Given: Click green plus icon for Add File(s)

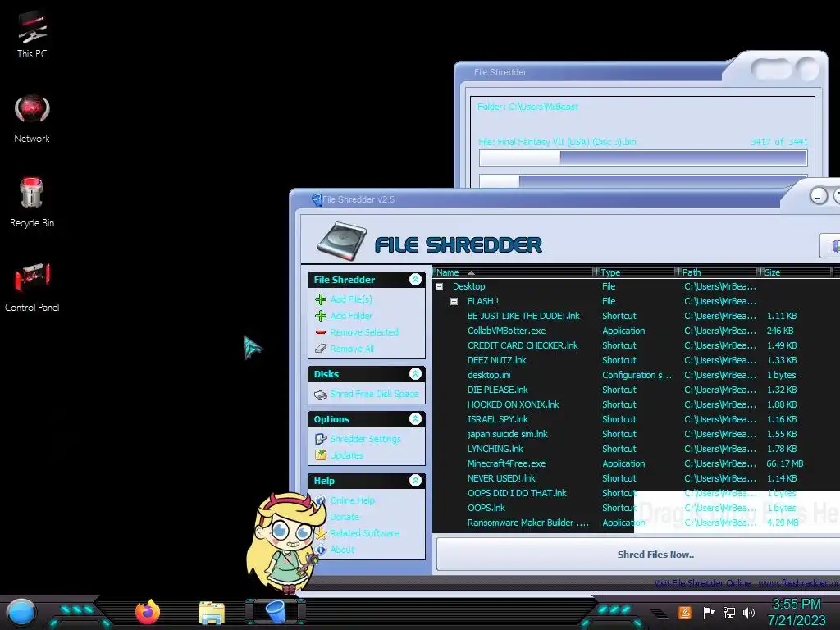Looking at the screenshot, I should pyautogui.click(x=321, y=299).
